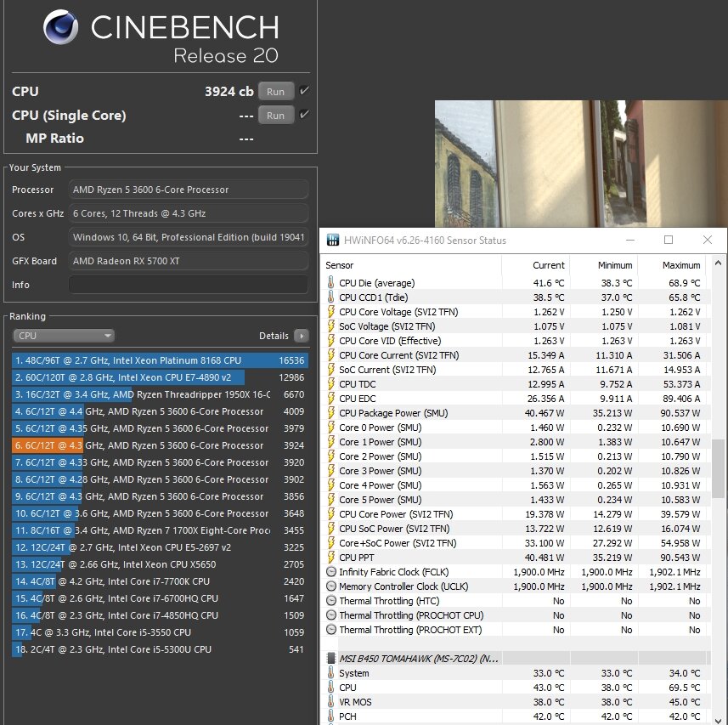Select the Core+SoC Power (SVI2 TFN) row
This screenshot has height=725, width=728.
[516, 543]
